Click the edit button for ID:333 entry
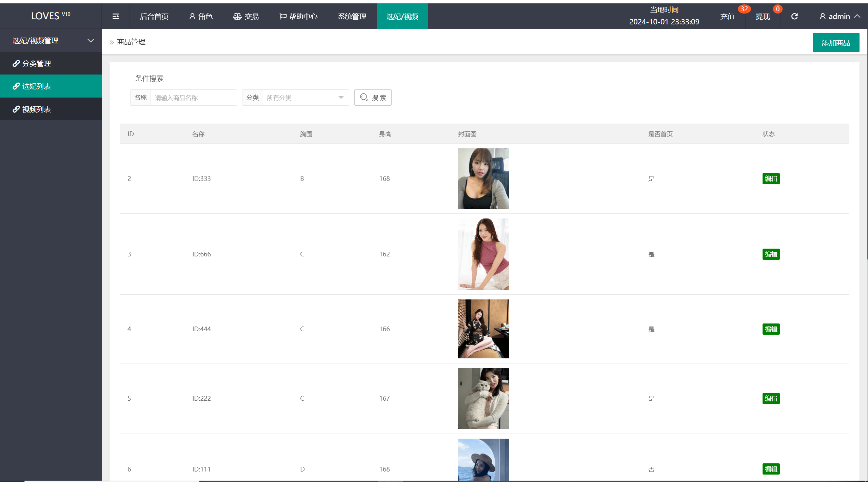Image resolution: width=868 pixels, height=482 pixels. (x=771, y=178)
